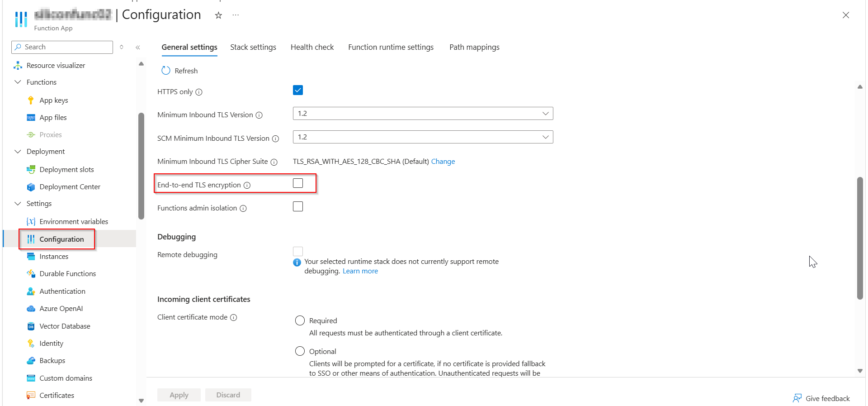Show info for Minimum Inbound TLS Version

click(x=259, y=115)
